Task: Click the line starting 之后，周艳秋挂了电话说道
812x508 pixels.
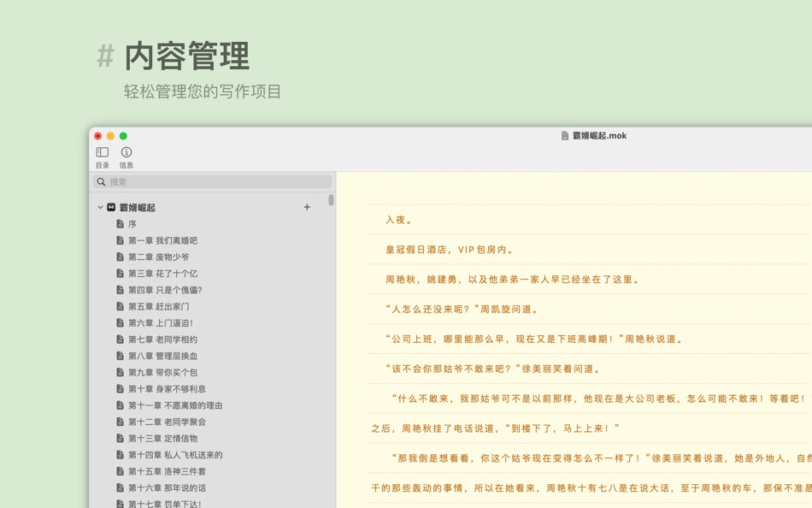Action: 495,428
